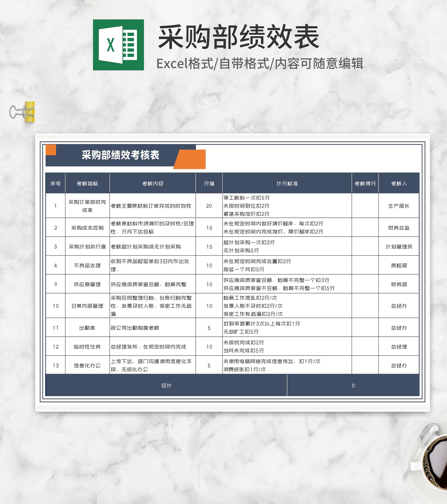Screen dimensions: 447x504
Task: Select the 序号 column header
Action: (x=56, y=183)
